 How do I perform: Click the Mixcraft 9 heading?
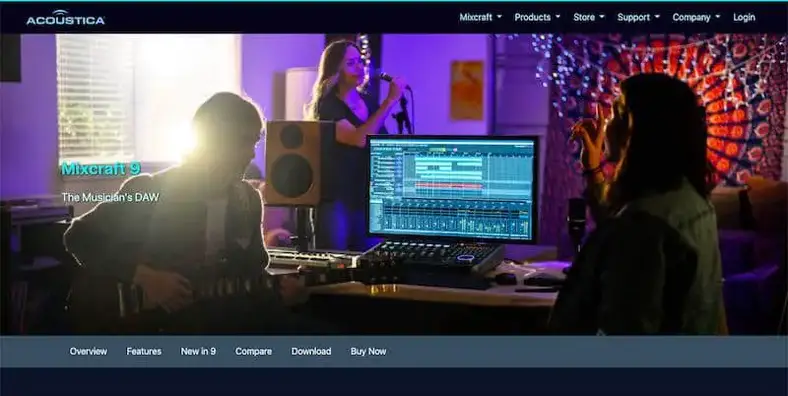point(101,169)
